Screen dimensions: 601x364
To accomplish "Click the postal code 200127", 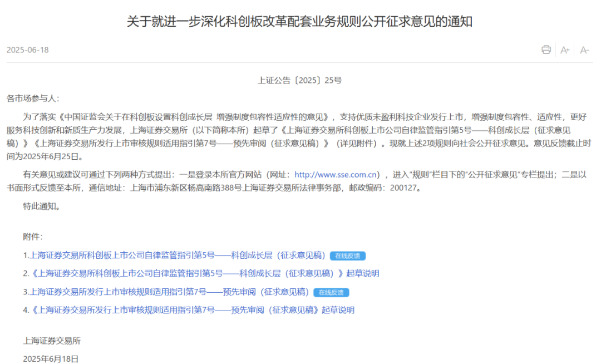I will point(403,188).
